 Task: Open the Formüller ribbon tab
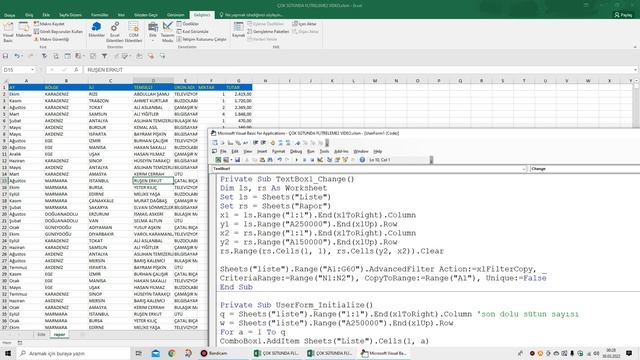pyautogui.click(x=100, y=15)
